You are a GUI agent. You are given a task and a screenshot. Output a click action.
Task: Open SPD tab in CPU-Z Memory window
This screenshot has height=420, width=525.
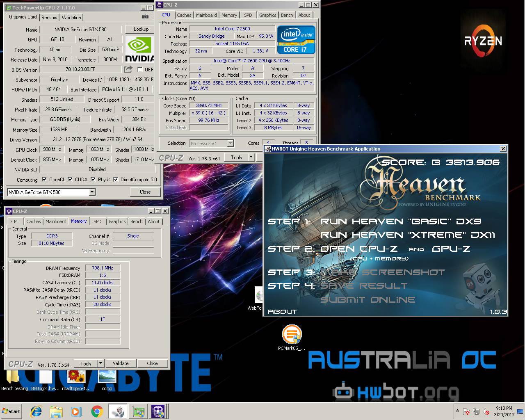97,221
